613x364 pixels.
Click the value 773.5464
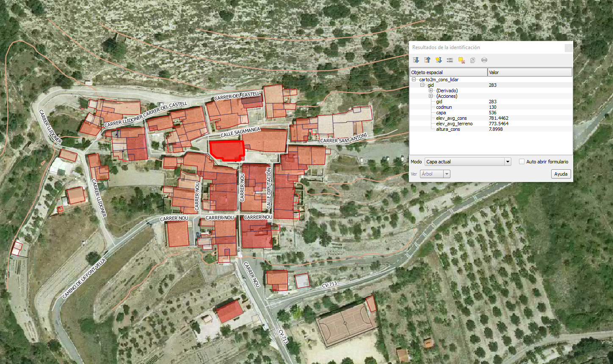coord(498,124)
